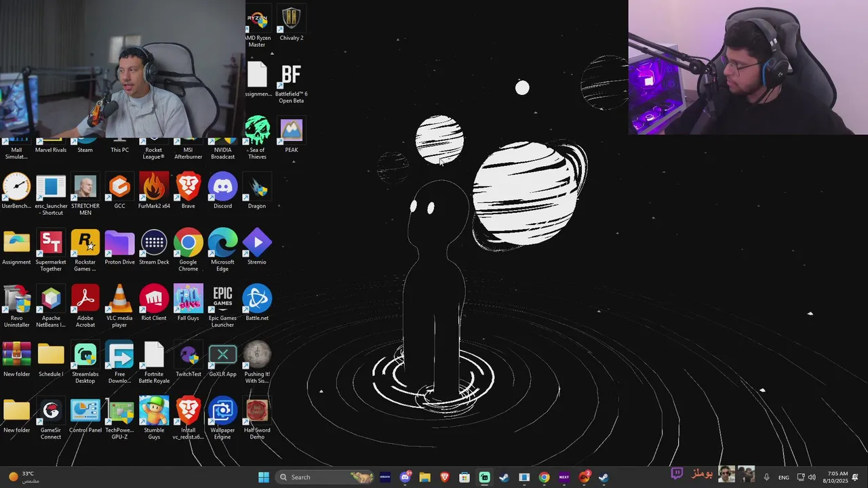Image resolution: width=868 pixels, height=488 pixels.
Task: Switch to Chrome on the taskbar
Action: (x=544, y=477)
